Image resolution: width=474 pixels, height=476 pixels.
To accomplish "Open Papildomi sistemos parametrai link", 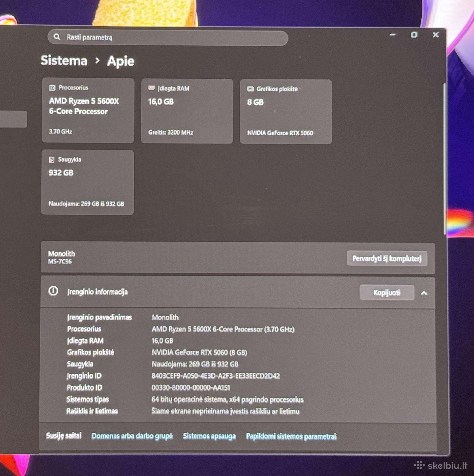I will tap(291, 436).
